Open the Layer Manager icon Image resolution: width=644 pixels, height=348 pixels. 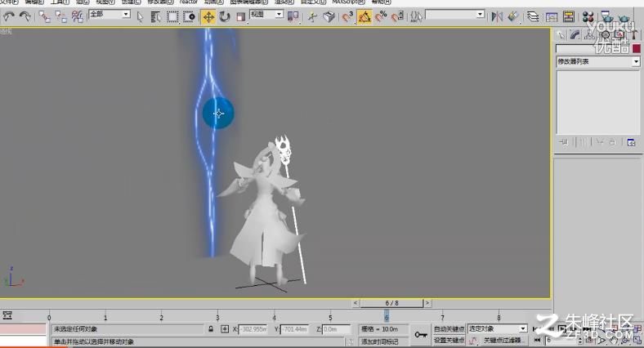[533, 17]
